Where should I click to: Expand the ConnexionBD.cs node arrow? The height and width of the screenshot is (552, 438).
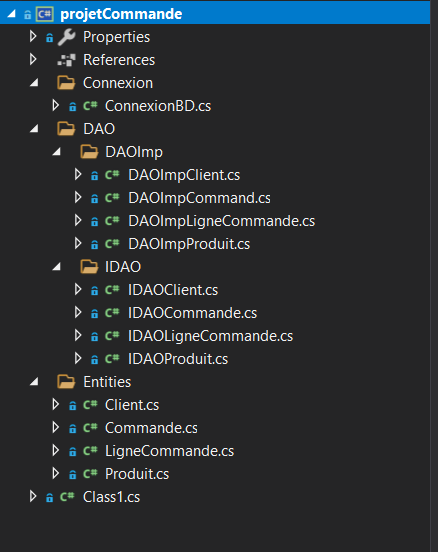(x=56, y=105)
